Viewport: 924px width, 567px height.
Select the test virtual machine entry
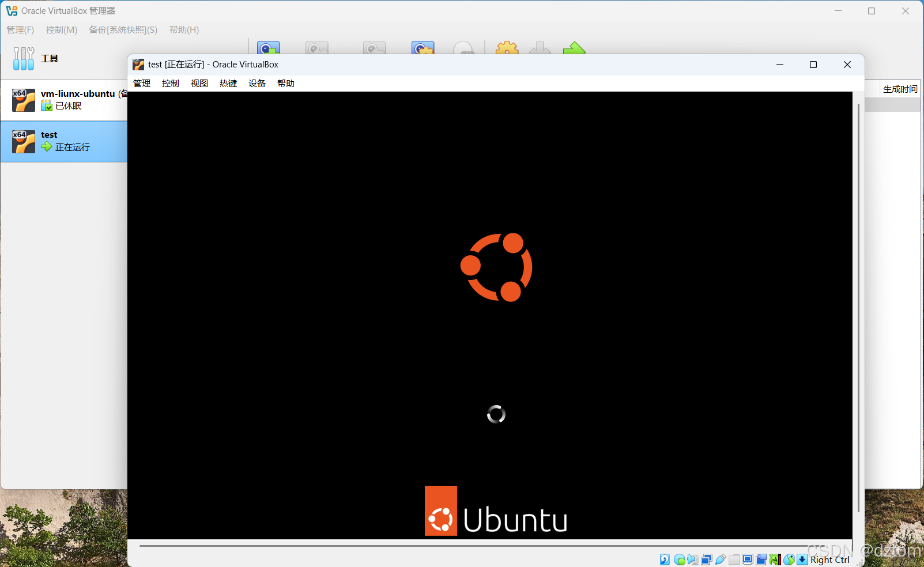click(64, 141)
